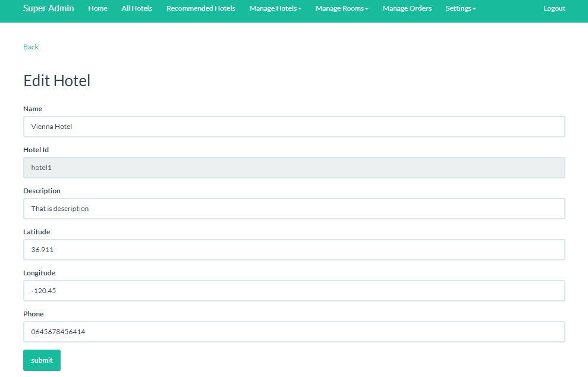Click the submit button

pos(42,360)
